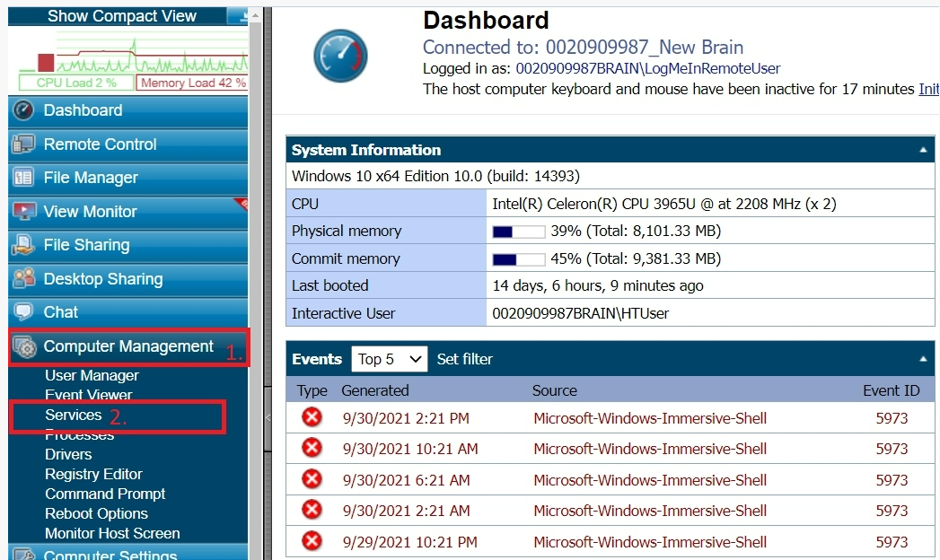
Task: Click the File Sharing icon
Action: (x=24, y=245)
